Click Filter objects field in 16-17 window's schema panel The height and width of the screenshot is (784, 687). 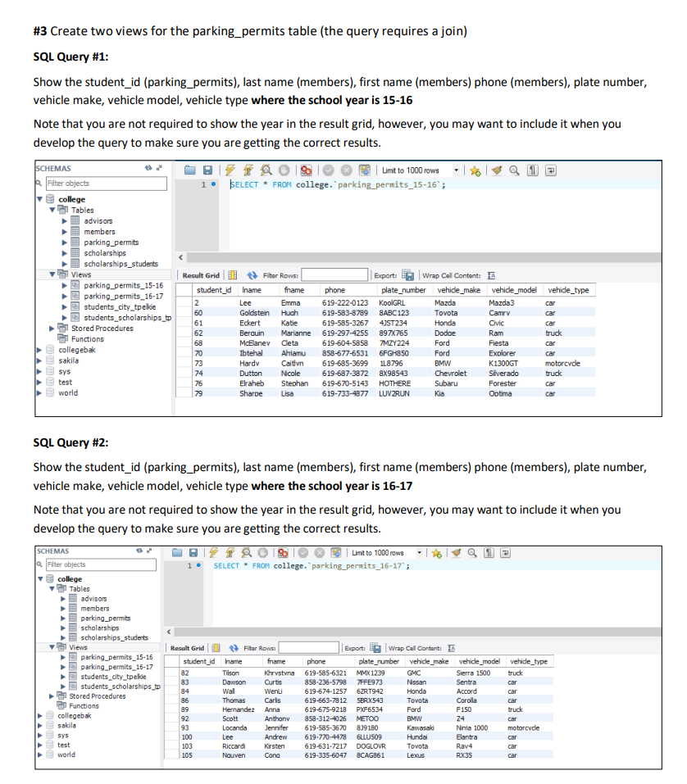point(101,564)
